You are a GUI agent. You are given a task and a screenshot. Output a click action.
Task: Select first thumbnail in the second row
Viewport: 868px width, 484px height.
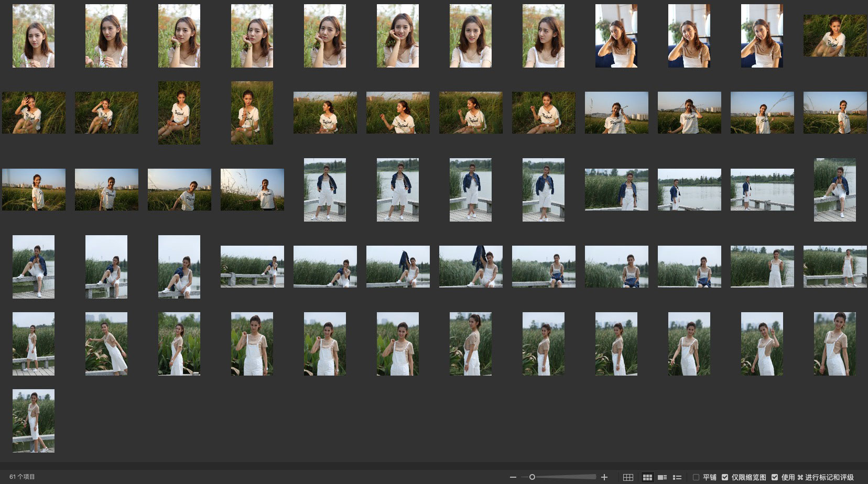pyautogui.click(x=34, y=113)
